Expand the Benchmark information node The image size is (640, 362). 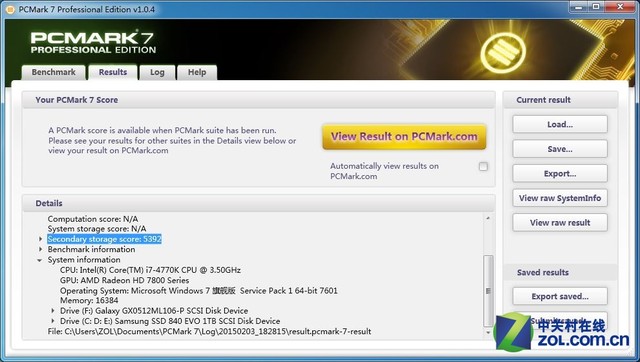coord(40,249)
